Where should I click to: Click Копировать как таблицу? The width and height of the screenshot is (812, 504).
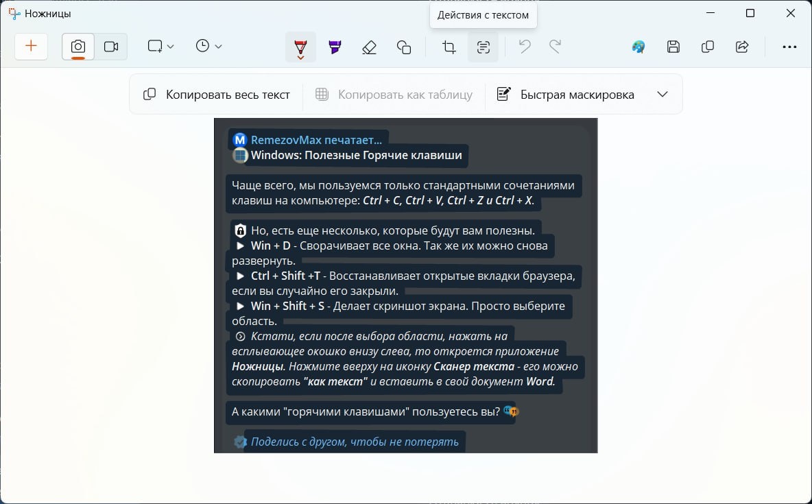click(394, 94)
